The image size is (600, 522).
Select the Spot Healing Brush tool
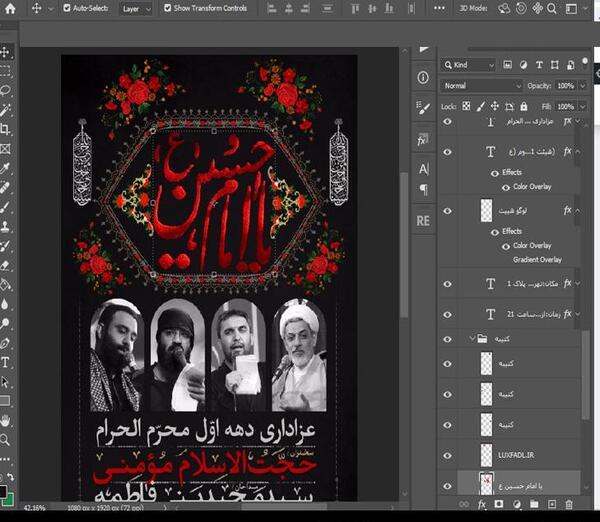pyautogui.click(x=5, y=188)
